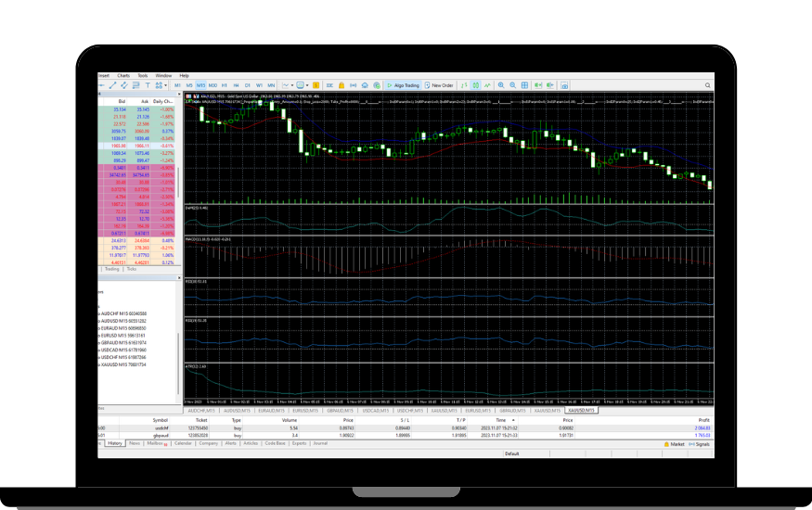Image resolution: width=812 pixels, height=510 pixels.
Task: Click the chart type line icon
Action: (x=285, y=85)
